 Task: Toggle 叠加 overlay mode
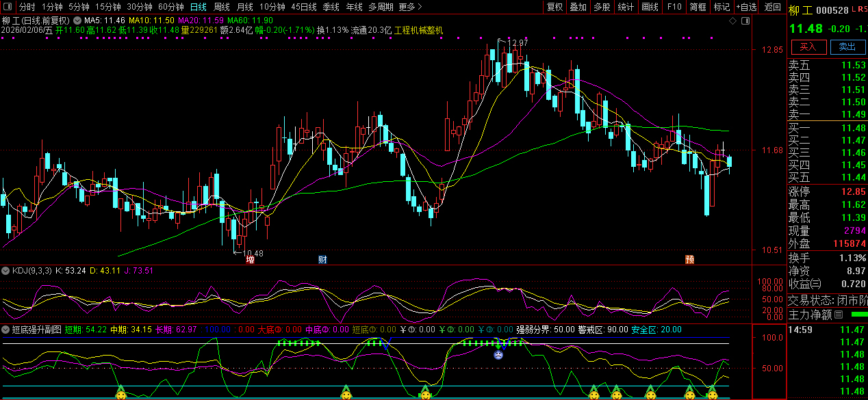click(x=578, y=7)
